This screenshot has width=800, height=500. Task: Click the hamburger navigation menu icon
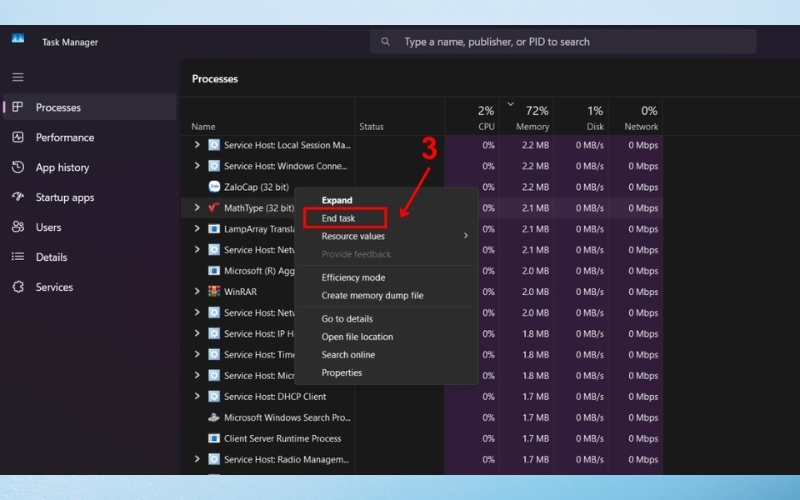pos(17,77)
